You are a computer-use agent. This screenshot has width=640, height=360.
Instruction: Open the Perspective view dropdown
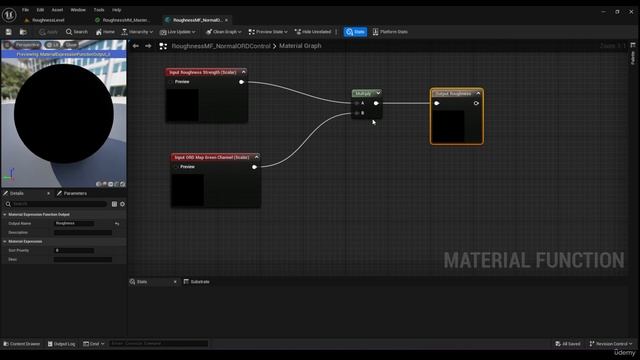[28, 45]
